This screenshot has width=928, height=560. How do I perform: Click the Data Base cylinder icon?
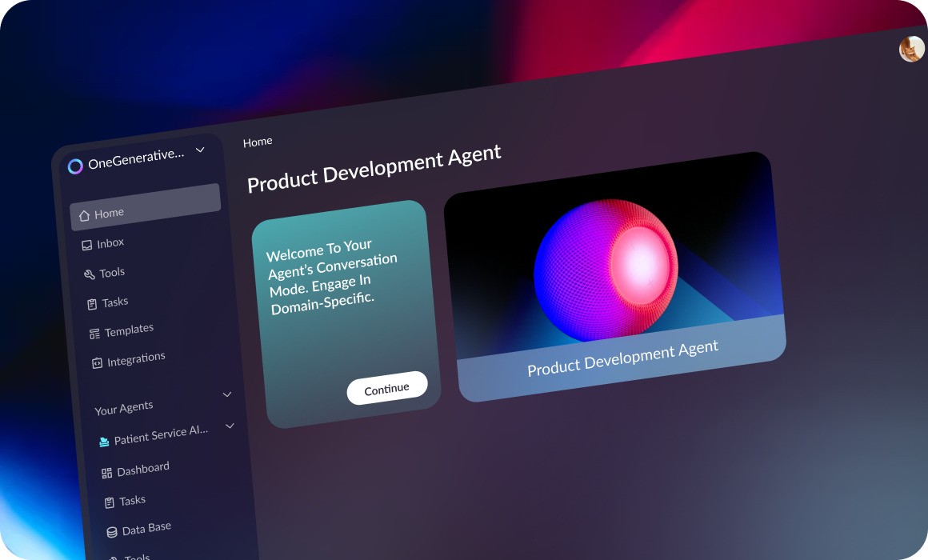click(112, 532)
